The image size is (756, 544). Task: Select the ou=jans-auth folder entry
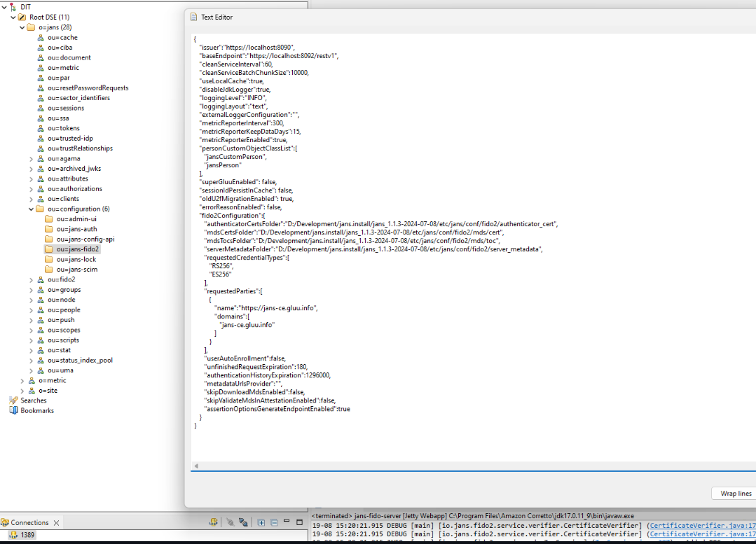[x=76, y=229]
